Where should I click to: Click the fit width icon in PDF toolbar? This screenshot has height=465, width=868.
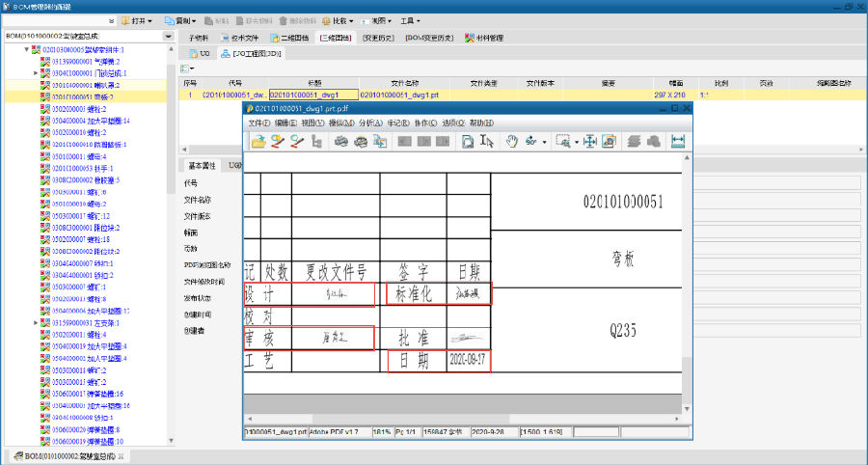coord(678,141)
